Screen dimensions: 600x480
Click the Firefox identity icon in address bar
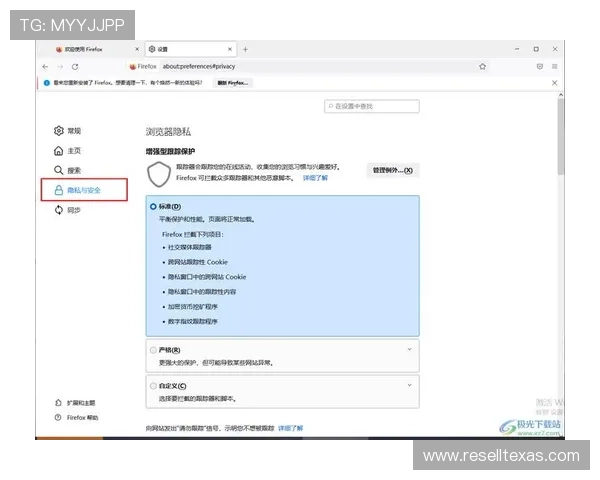point(143,67)
